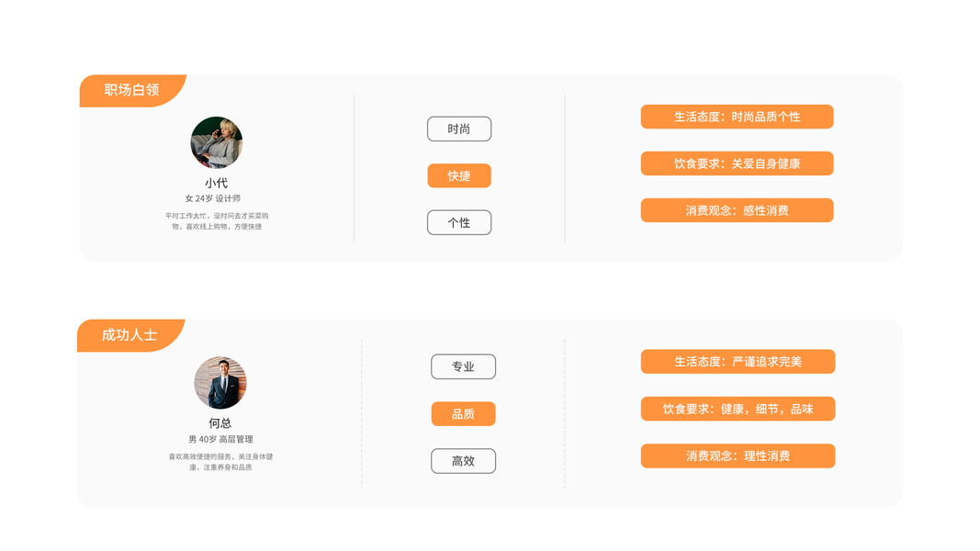This screenshot has height=551, width=980.
Task: Click the orange 品质 tag
Action: pos(463,414)
